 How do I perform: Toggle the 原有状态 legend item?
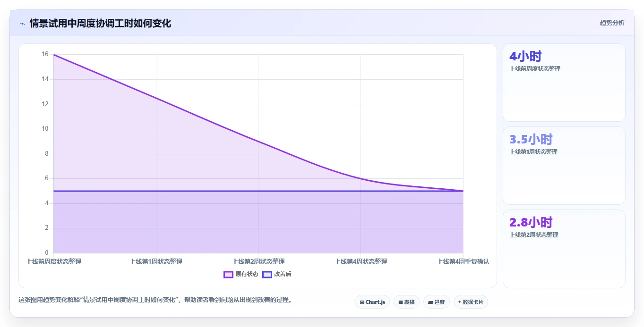coord(241,274)
